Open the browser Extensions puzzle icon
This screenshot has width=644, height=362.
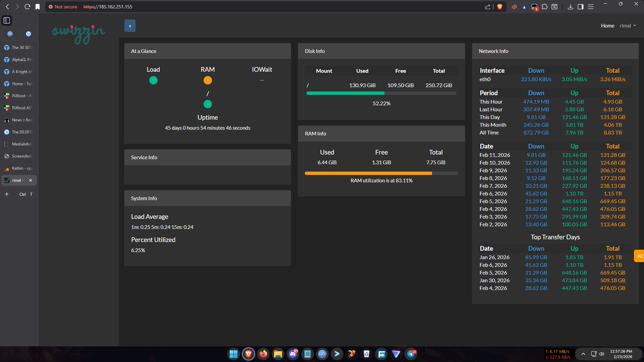point(545,7)
